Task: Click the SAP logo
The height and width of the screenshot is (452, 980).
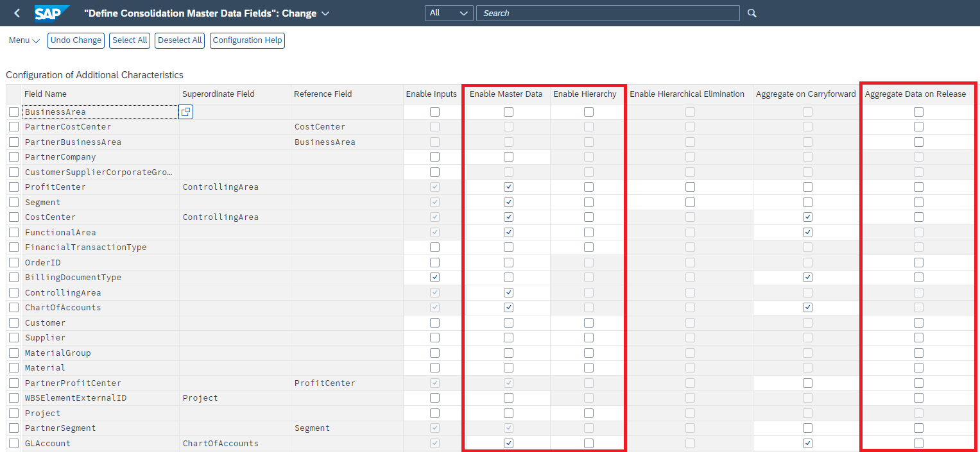Action: 51,13
